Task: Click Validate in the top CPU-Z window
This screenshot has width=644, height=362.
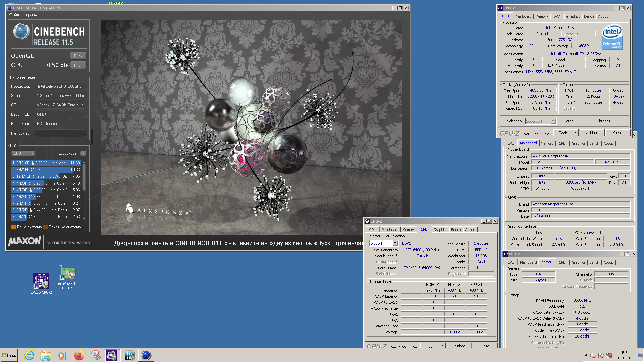Action: tap(592, 133)
